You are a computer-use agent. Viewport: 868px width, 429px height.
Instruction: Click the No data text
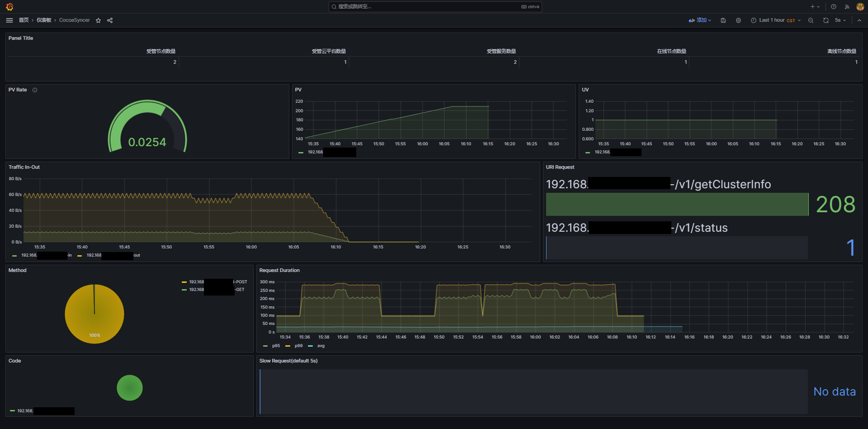coord(835,391)
